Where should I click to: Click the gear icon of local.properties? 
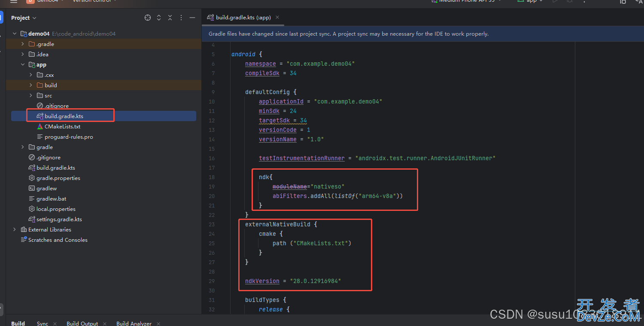tap(32, 209)
